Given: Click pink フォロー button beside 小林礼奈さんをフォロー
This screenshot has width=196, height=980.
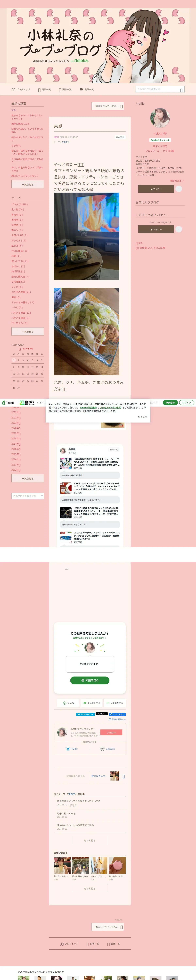Looking at the screenshot, I should tap(111, 732).
